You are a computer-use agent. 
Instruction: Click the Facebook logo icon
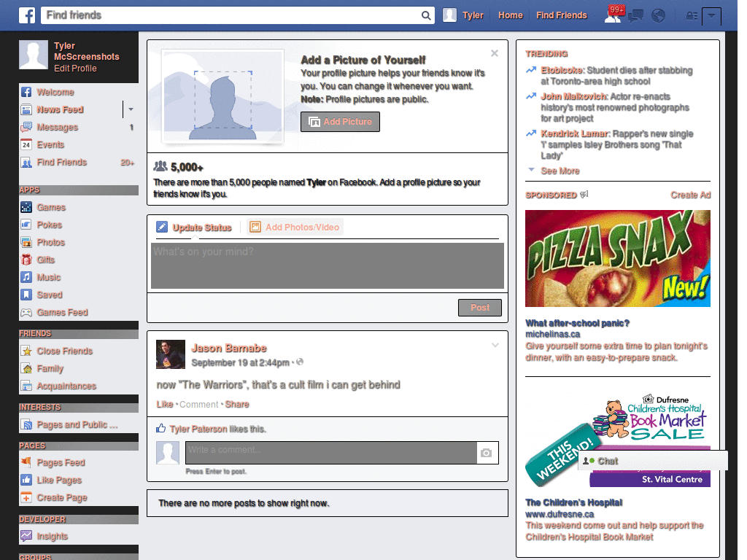(x=27, y=15)
